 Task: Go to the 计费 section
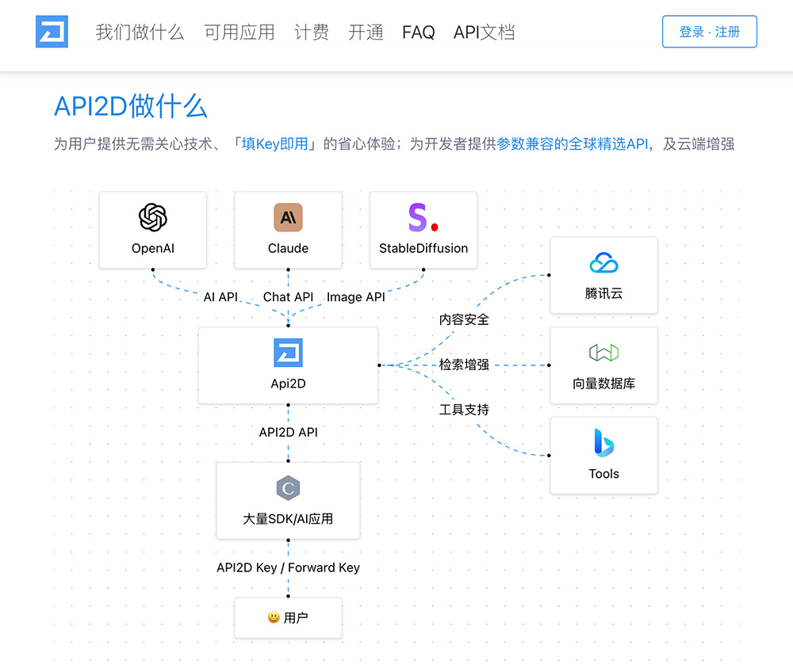pyautogui.click(x=312, y=32)
